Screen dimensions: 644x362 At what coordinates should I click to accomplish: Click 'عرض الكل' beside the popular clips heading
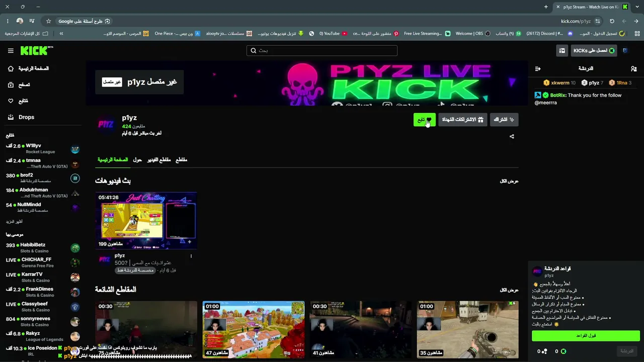509,290
